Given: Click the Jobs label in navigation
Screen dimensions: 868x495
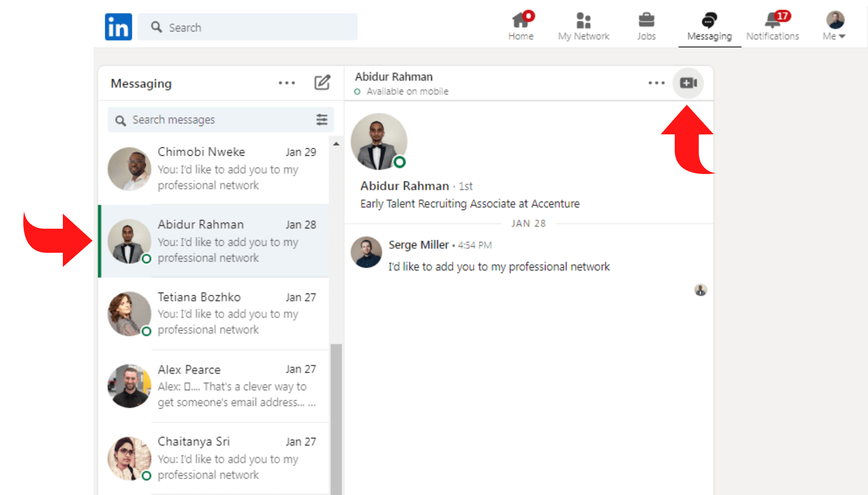Looking at the screenshot, I should 646,36.
